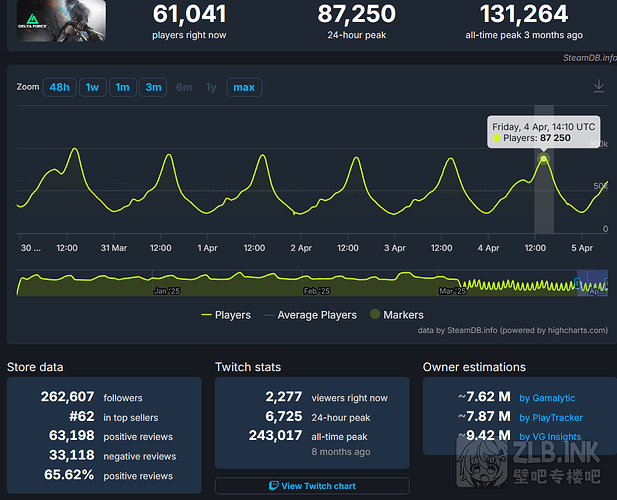Click the 6,725 Twitch 24-hour peak value

coord(284,416)
